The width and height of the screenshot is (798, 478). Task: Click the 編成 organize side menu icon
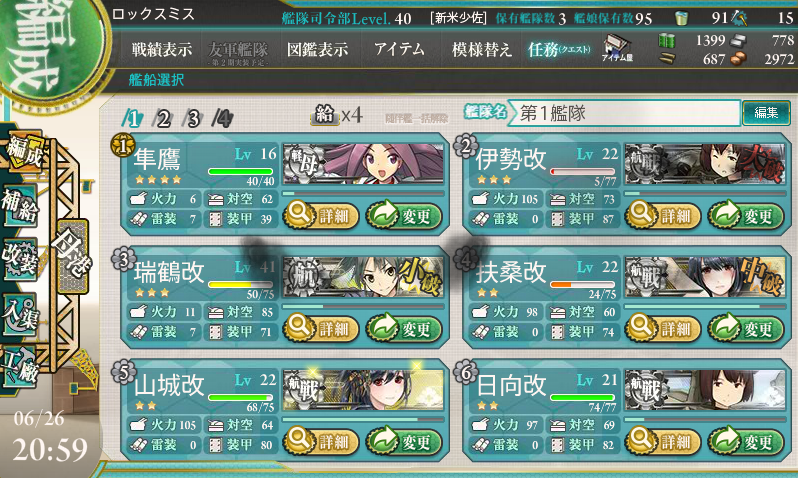tap(23, 152)
